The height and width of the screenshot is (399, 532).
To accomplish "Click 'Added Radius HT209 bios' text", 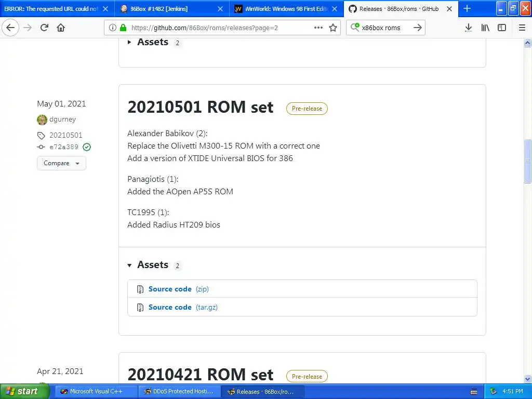I will [x=174, y=225].
